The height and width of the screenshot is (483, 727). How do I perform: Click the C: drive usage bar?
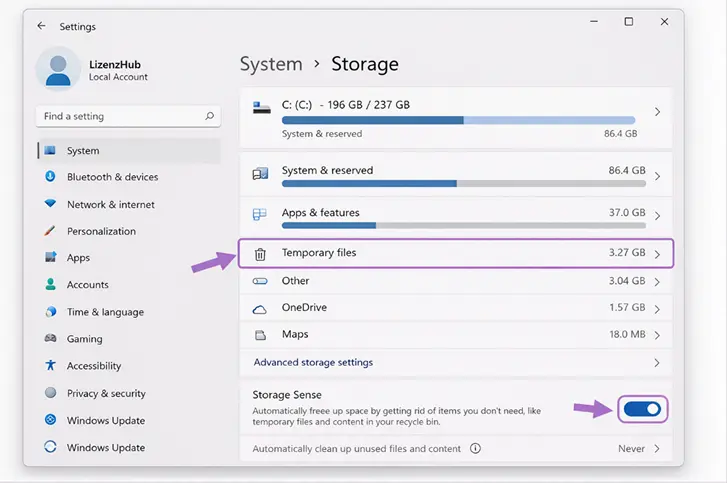[459, 121]
